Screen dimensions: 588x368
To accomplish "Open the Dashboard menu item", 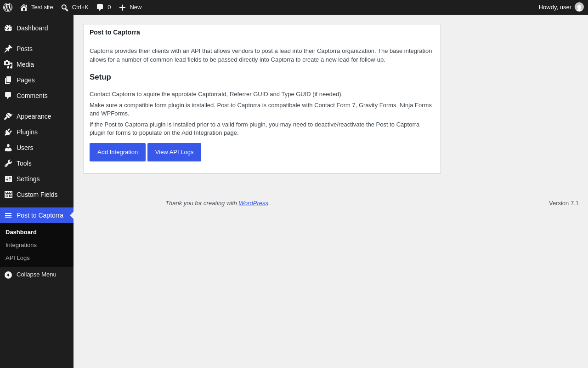I will 37,28.
